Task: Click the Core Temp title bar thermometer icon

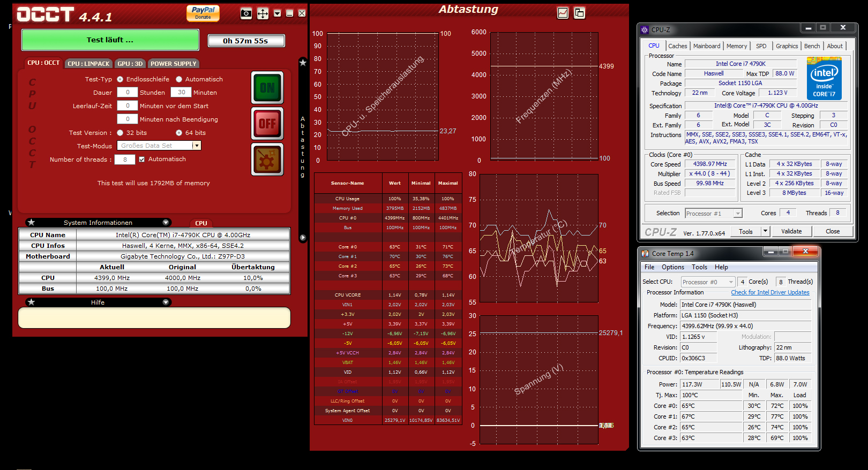Action: coord(645,253)
